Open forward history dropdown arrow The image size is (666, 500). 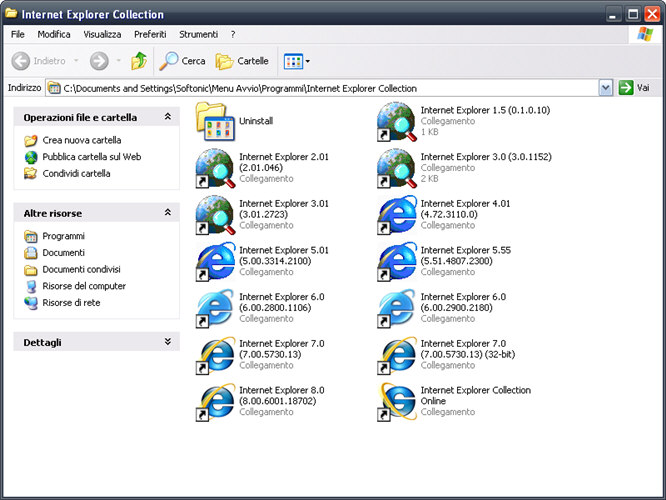(119, 61)
